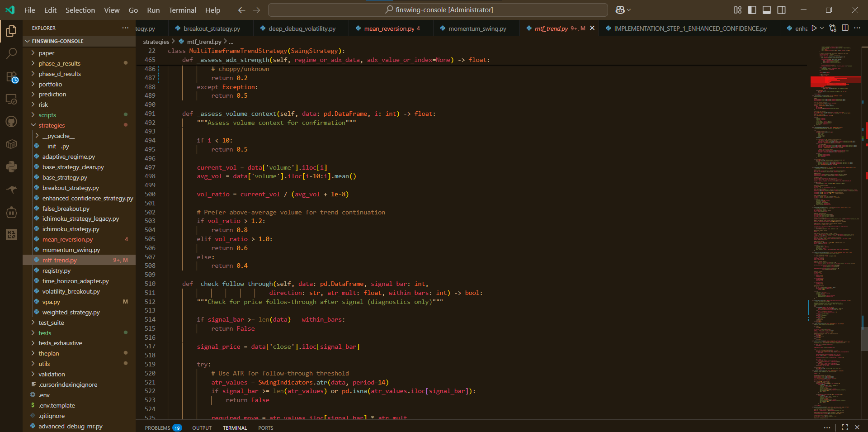
Task: Open vpa.py in the explorer
Action: 51,302
